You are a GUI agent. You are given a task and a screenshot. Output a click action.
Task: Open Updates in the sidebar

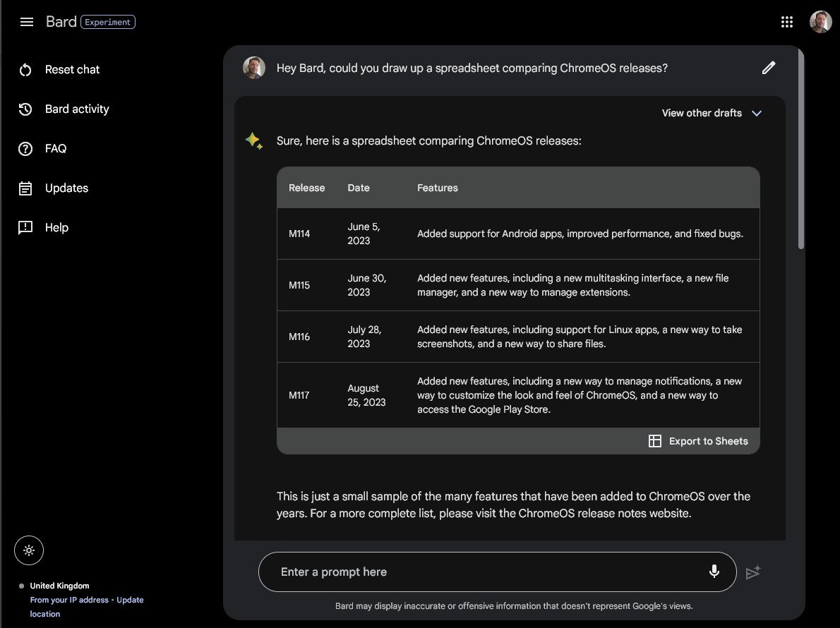pos(66,188)
